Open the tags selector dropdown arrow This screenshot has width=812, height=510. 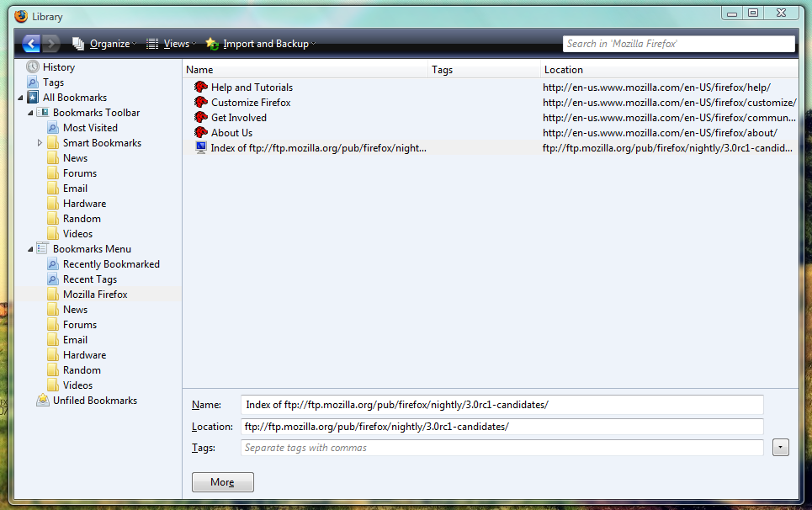pyautogui.click(x=780, y=448)
